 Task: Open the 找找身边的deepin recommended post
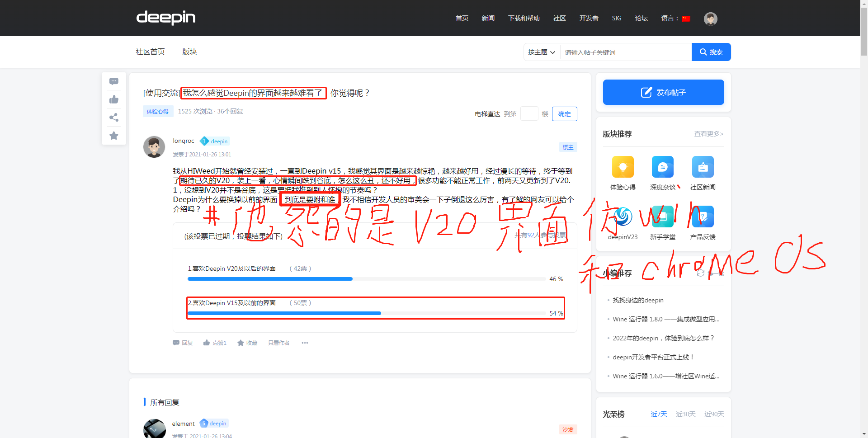[x=638, y=300]
